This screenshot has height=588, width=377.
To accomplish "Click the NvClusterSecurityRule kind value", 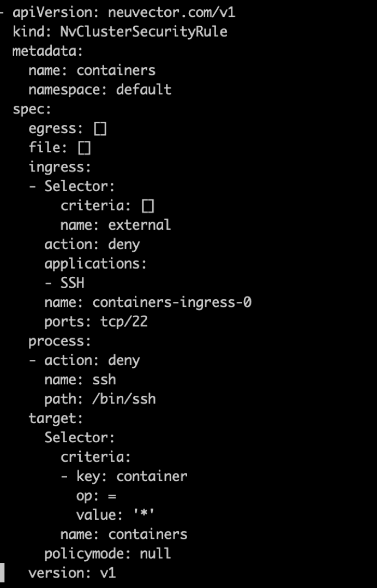I will coord(143,32).
